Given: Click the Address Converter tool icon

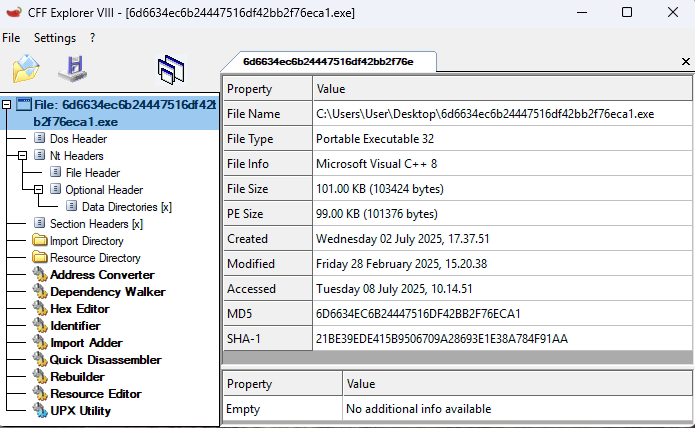Looking at the screenshot, I should (x=40, y=274).
